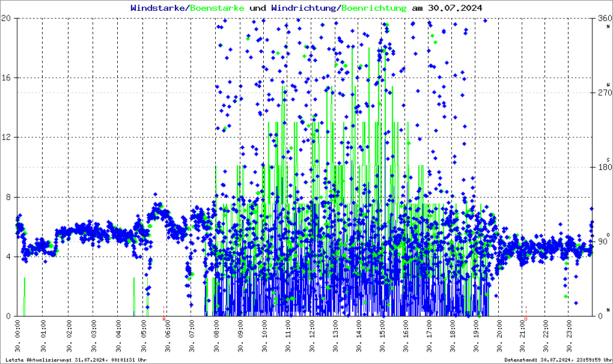This screenshot has height=364, width=613.
Task: Click the time label '30. 13:00'
Action: coord(335,336)
